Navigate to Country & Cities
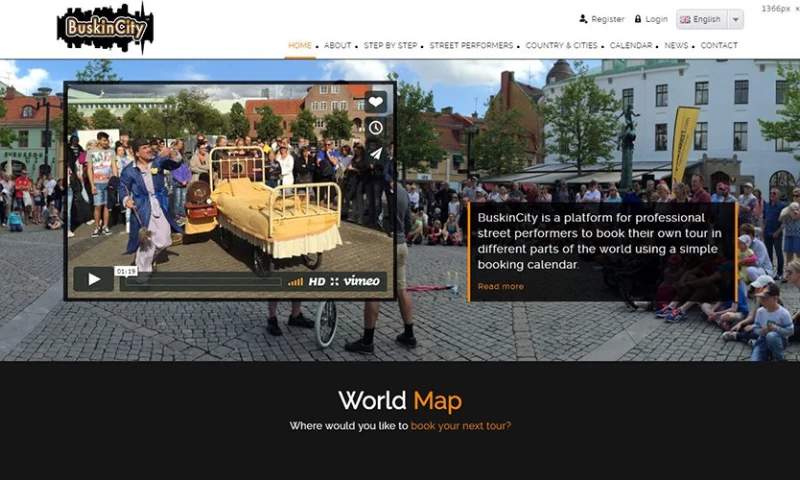 [561, 45]
